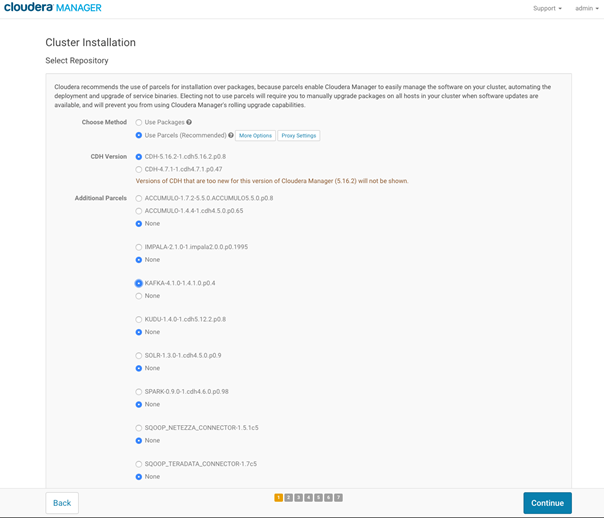This screenshot has height=518, width=604.
Task: Go to wizard step 5 indicator
Action: tap(319, 498)
